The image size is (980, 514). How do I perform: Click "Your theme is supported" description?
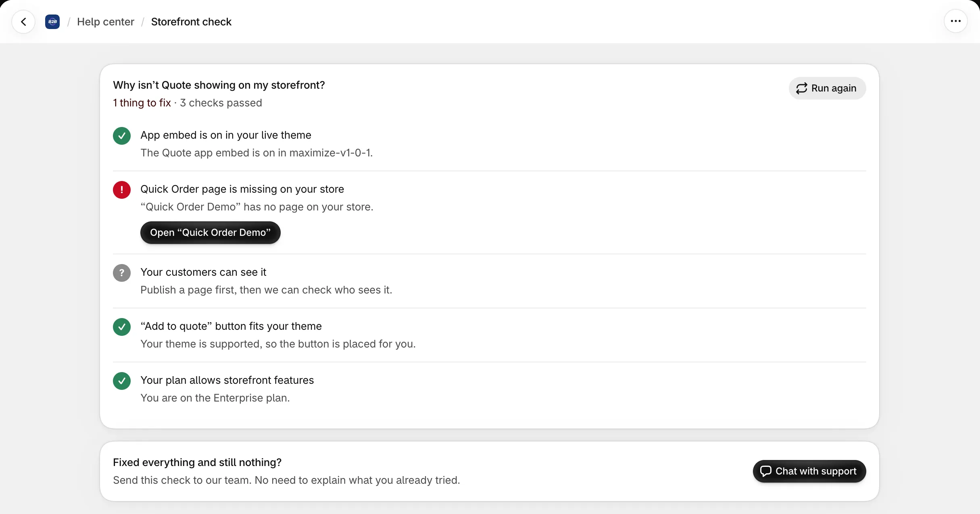pos(278,344)
